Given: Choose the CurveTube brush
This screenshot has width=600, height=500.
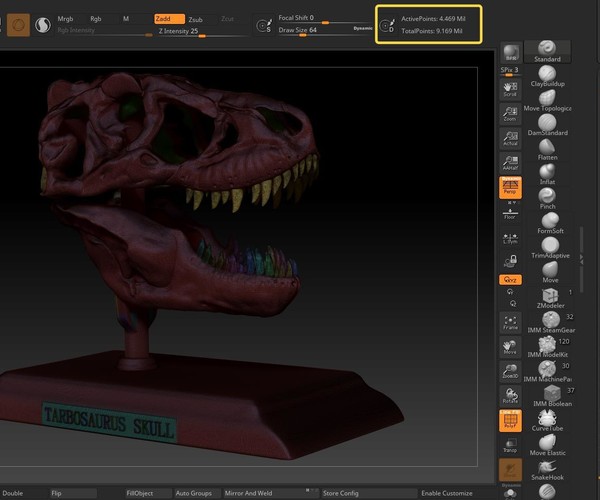Looking at the screenshot, I should tap(547, 420).
